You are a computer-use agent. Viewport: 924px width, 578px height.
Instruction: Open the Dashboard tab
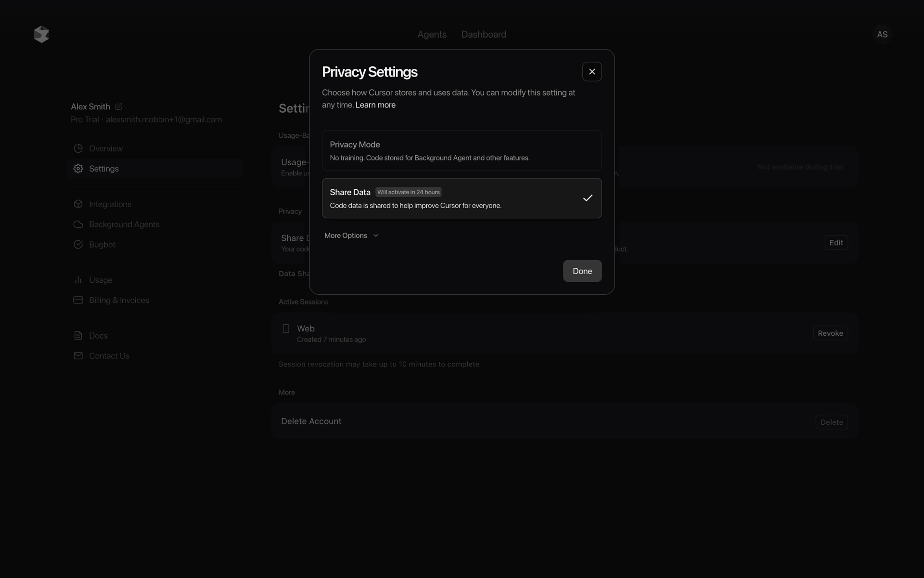tap(484, 34)
